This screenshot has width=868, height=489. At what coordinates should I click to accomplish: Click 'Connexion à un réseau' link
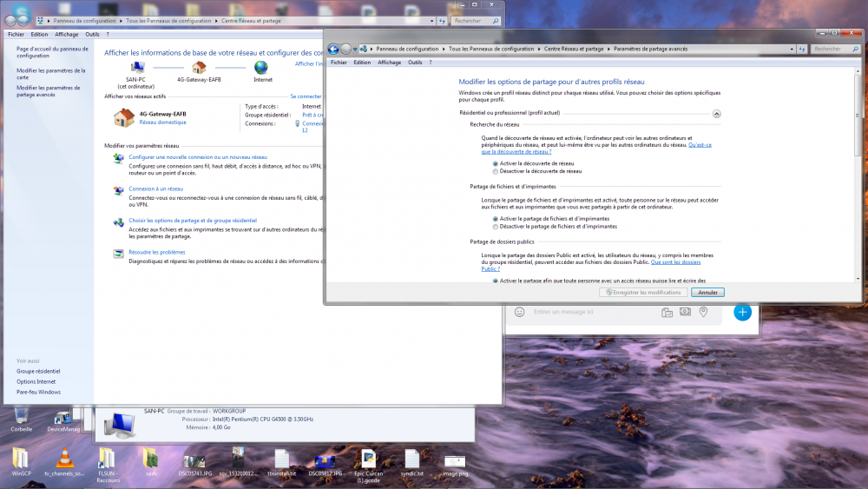click(155, 188)
